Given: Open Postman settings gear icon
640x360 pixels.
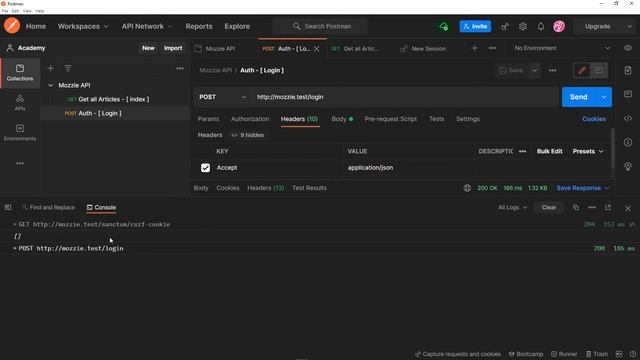Looking at the screenshot, I should 523,27.
